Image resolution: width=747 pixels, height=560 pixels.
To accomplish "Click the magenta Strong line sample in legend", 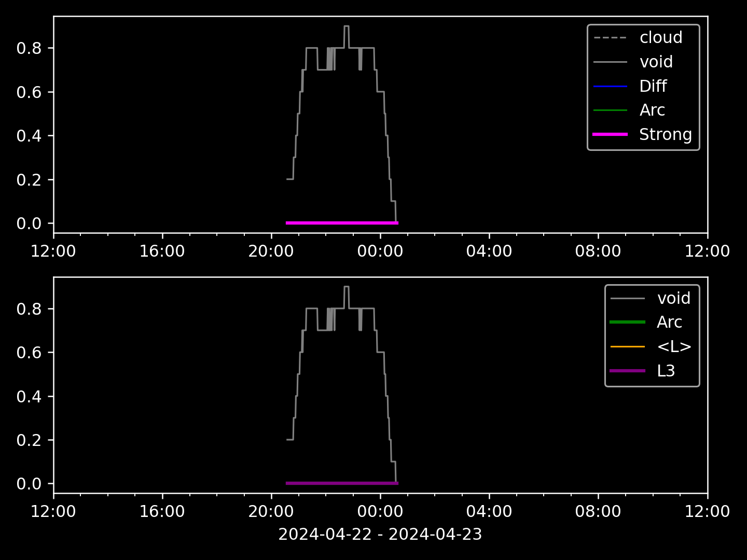I will click(x=610, y=134).
